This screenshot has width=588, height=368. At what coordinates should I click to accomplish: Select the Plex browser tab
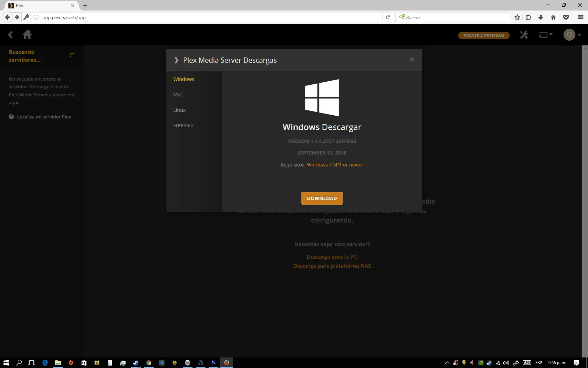(42, 6)
